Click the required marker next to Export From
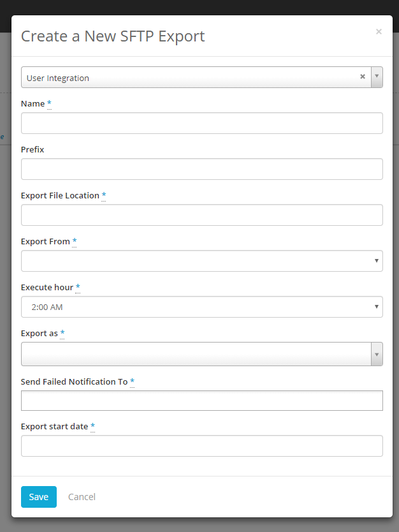Screen dimensions: 399x532 point(74,240)
